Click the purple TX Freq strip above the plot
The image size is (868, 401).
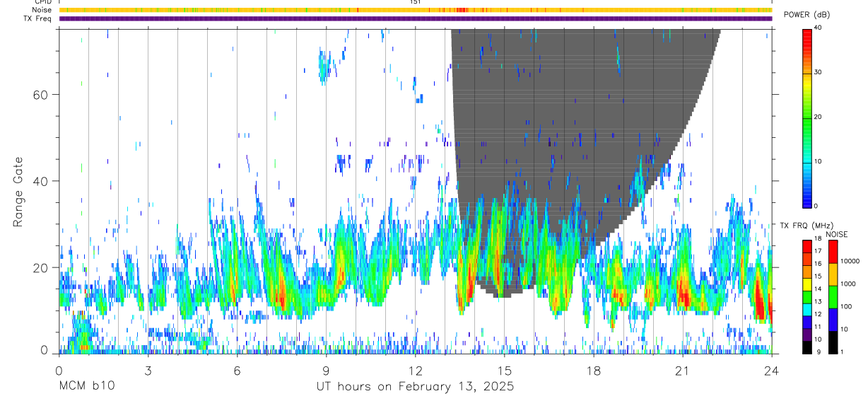pos(416,18)
